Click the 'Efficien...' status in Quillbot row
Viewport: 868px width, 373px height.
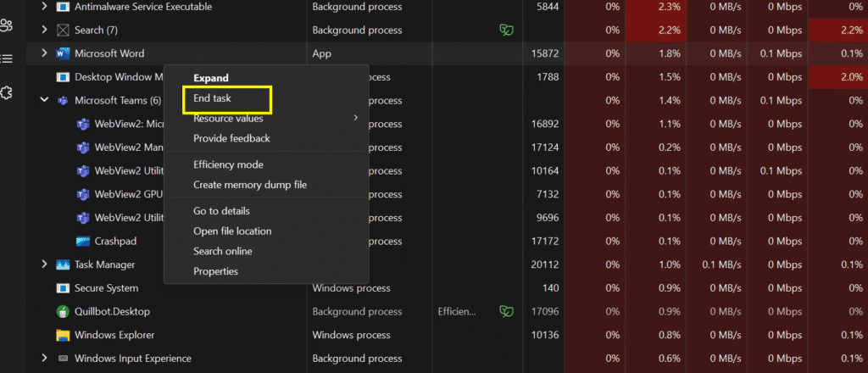coord(457,312)
